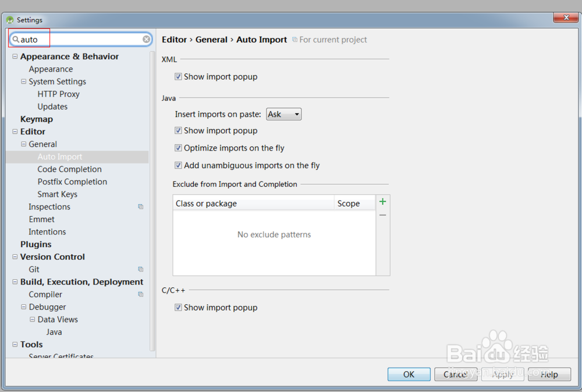Click the Help button
This screenshot has width=582, height=392.
[x=549, y=374]
